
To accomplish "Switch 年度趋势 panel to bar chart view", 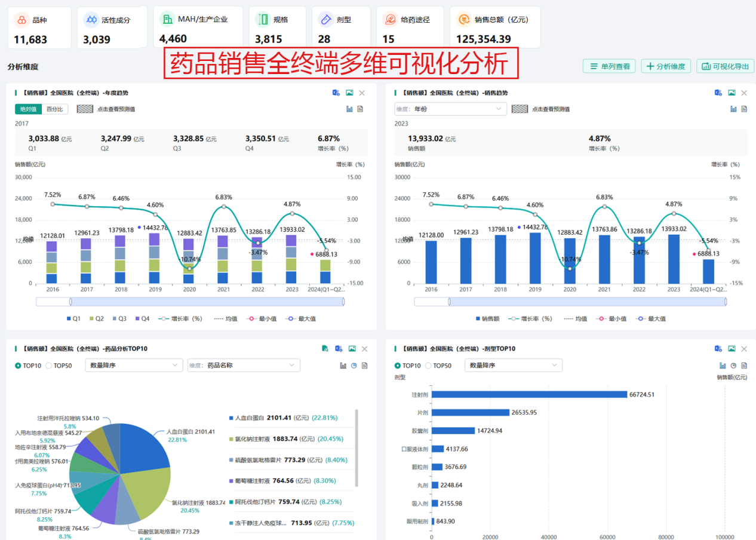I will tap(349, 109).
